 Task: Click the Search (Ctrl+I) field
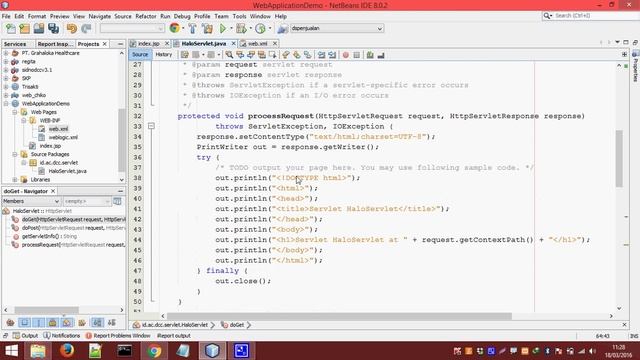tap(591, 16)
